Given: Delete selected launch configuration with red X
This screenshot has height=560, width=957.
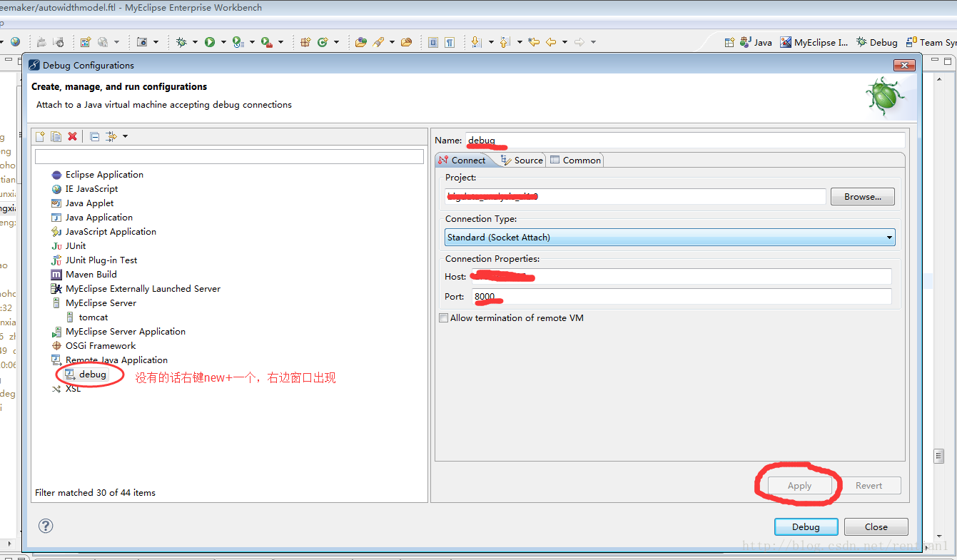Looking at the screenshot, I should (x=72, y=136).
